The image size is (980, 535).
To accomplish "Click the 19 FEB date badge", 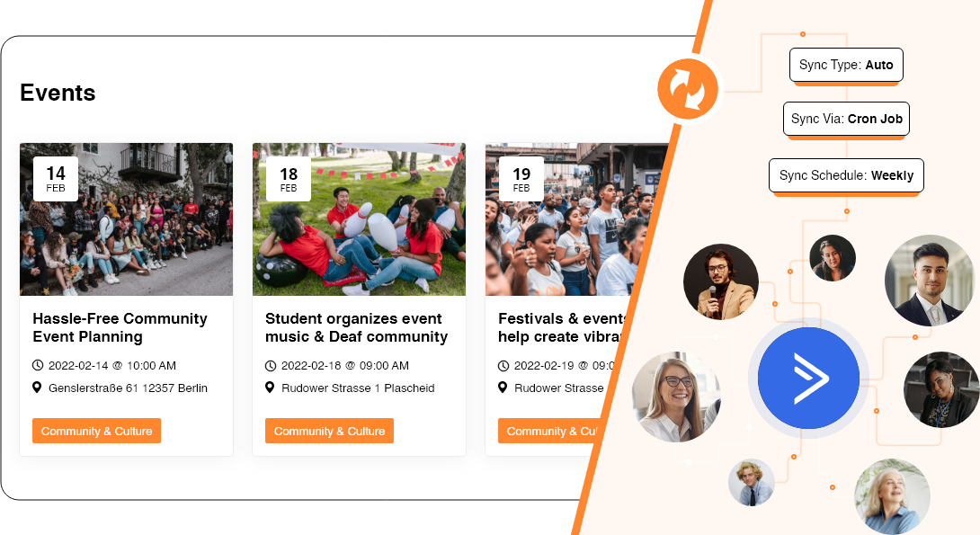I will click(521, 179).
